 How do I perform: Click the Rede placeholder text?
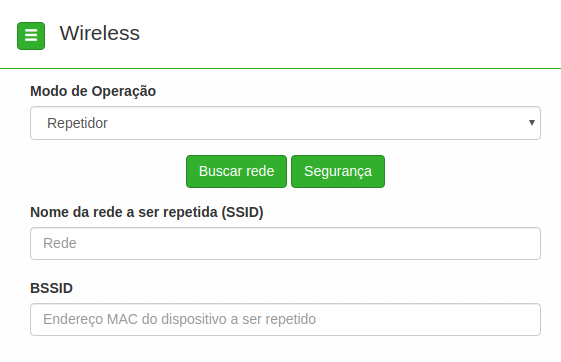pos(60,243)
